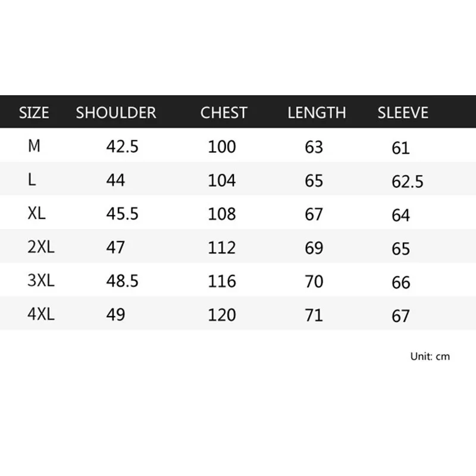Select the 3XL size row label
This screenshot has width=476, height=476.
tap(41, 280)
